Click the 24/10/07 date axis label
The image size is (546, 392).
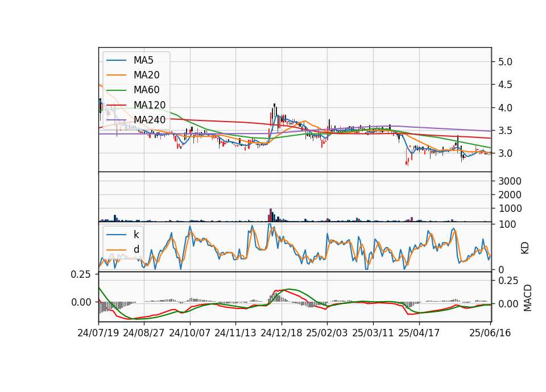(190, 333)
